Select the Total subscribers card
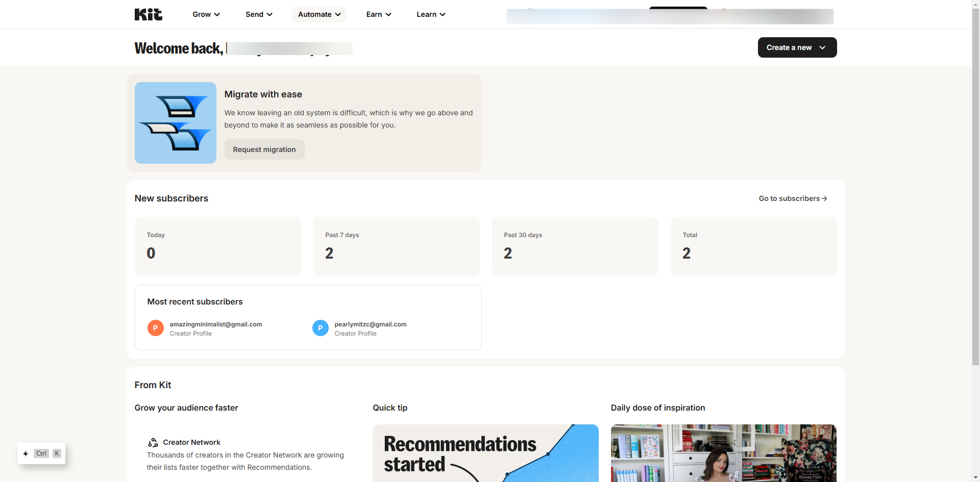This screenshot has width=980, height=482. point(754,247)
